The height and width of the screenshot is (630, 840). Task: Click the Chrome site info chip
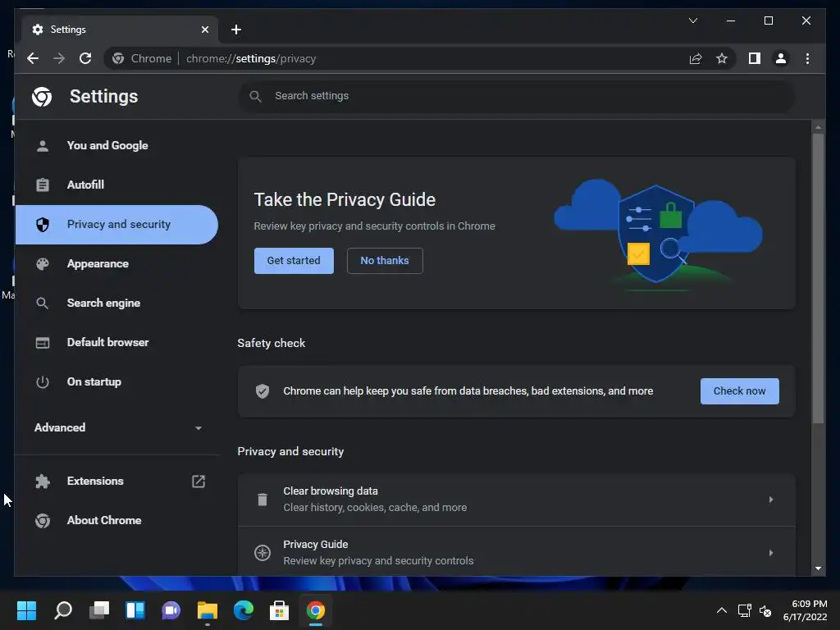tap(142, 58)
